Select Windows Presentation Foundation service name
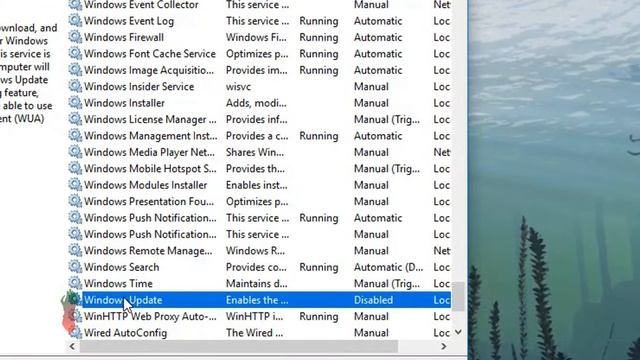 tap(149, 202)
